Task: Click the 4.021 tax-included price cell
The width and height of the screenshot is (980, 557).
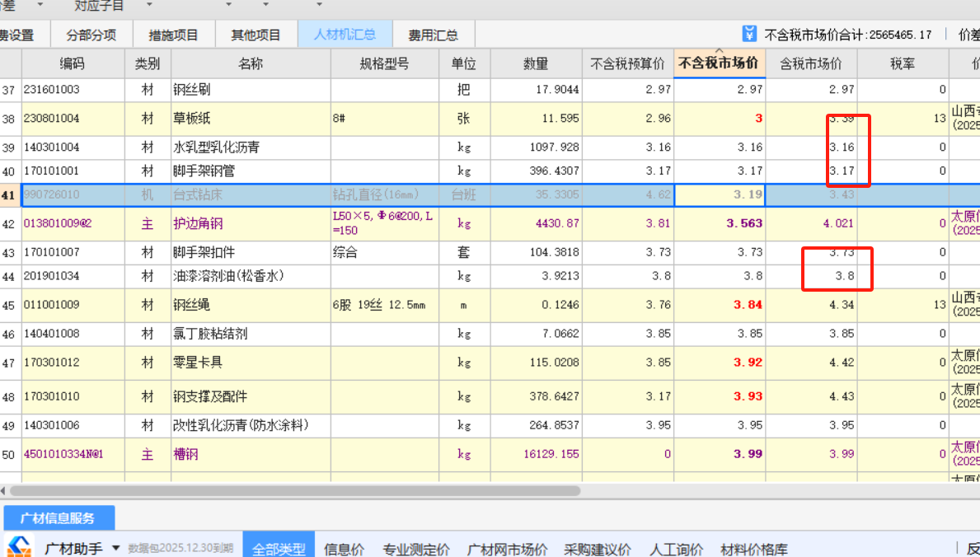Action: pos(811,223)
